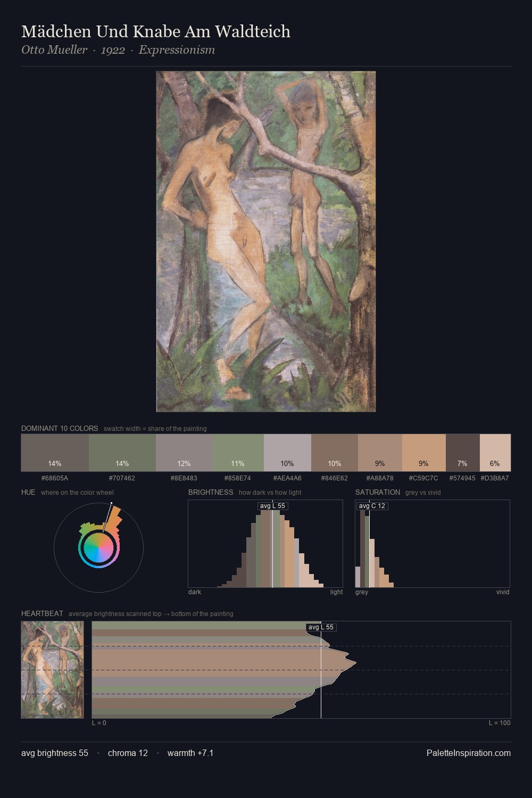
Task: Click the brightness histogram
Action: pyautogui.click(x=265, y=544)
